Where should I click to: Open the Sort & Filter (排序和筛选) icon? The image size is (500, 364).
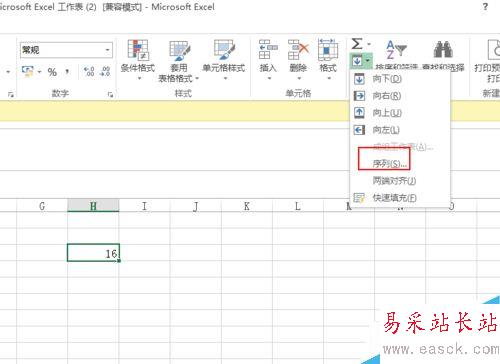coord(396,49)
